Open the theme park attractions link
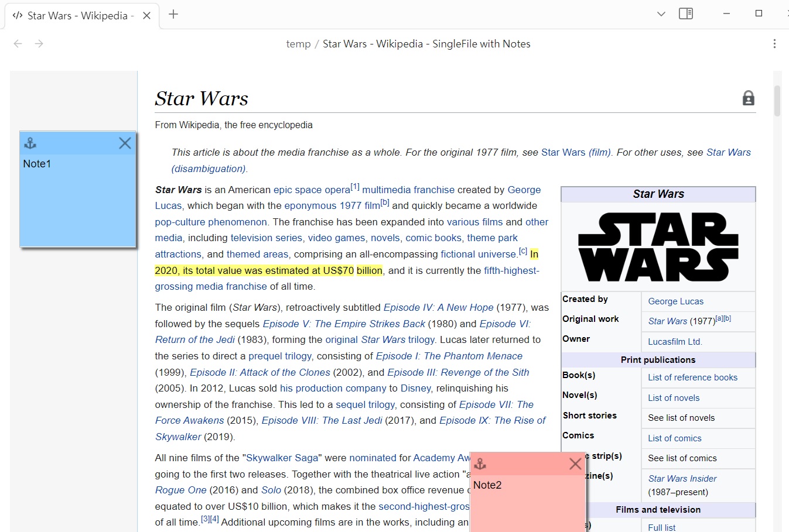Screen dimensions: 789x532 coord(336,246)
